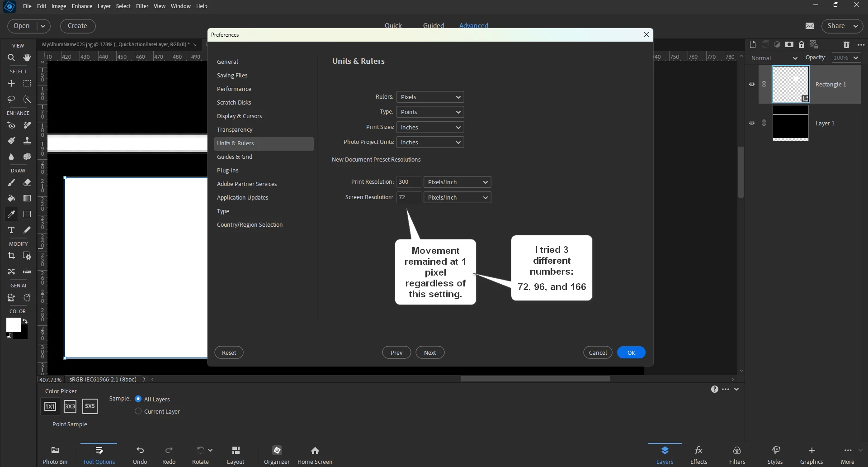Open the Photo Project Units dropdown
Image resolution: width=868 pixels, height=467 pixels.
tap(430, 142)
